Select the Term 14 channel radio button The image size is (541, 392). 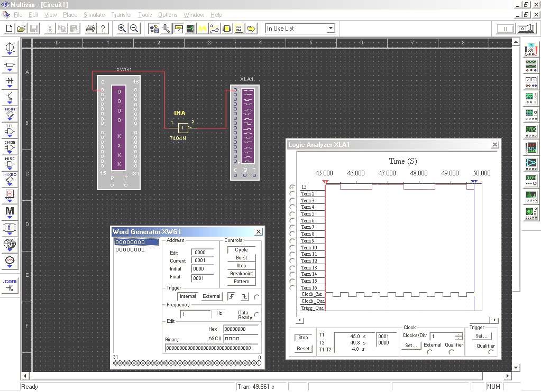(292, 274)
